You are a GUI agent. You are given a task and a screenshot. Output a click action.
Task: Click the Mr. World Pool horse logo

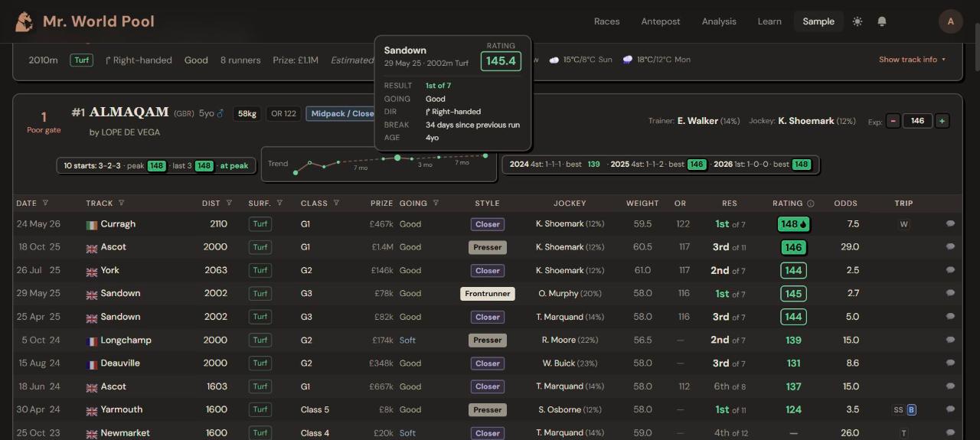tap(24, 21)
